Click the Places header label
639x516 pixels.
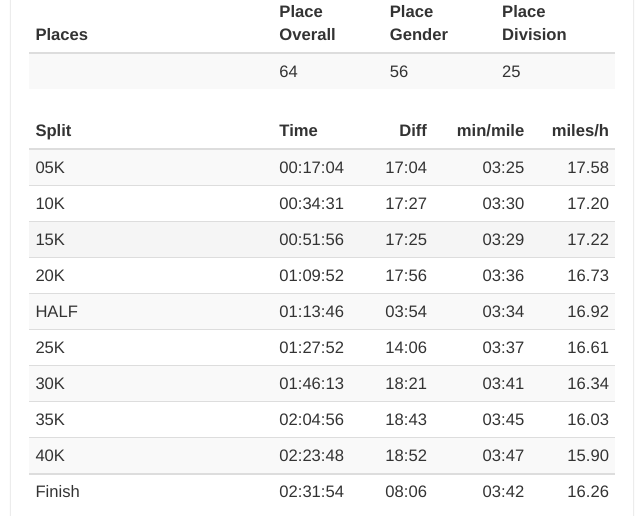point(61,35)
